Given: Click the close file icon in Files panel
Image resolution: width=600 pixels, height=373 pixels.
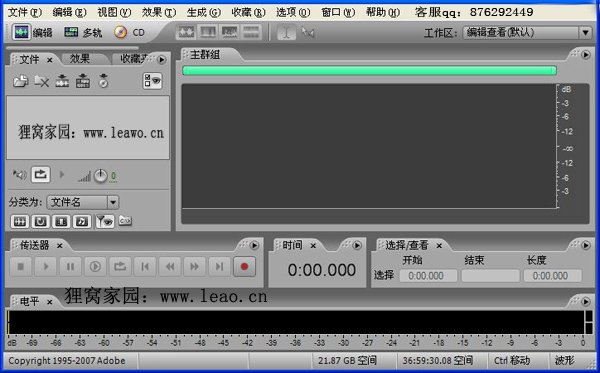Looking at the screenshot, I should point(41,81).
